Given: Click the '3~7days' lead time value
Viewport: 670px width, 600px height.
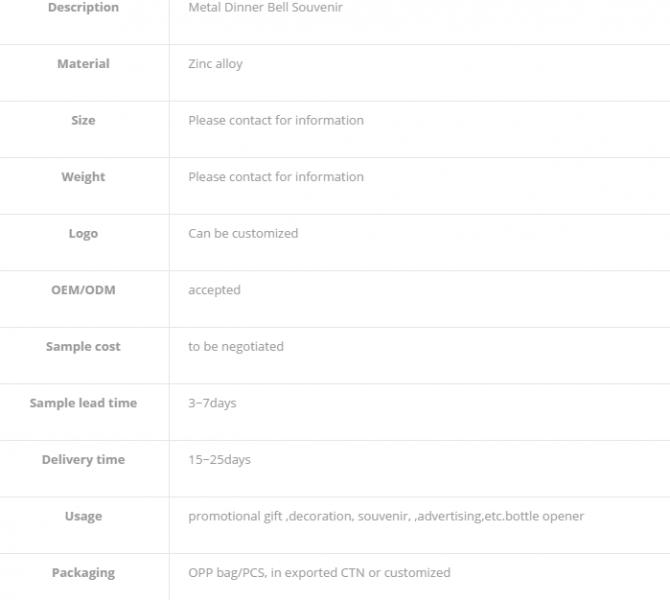Looking at the screenshot, I should (x=212, y=403).
